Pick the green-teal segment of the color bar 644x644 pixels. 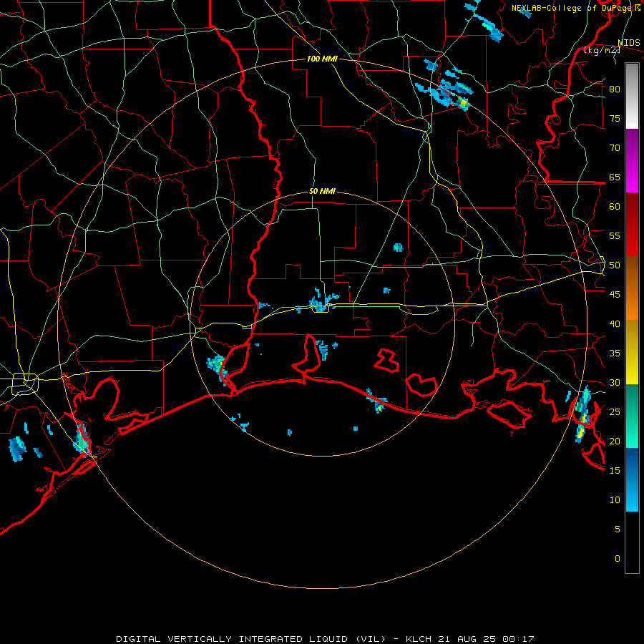pos(632,416)
